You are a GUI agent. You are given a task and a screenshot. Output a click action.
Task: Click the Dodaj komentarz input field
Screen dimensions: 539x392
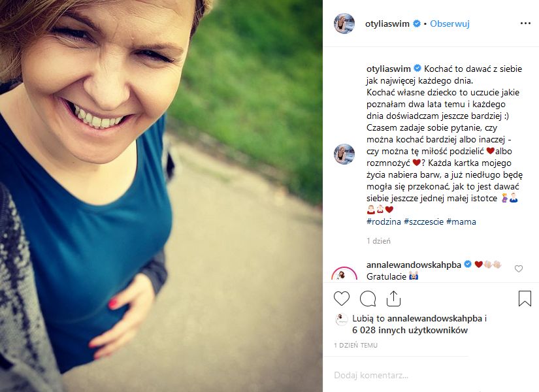[431, 375]
